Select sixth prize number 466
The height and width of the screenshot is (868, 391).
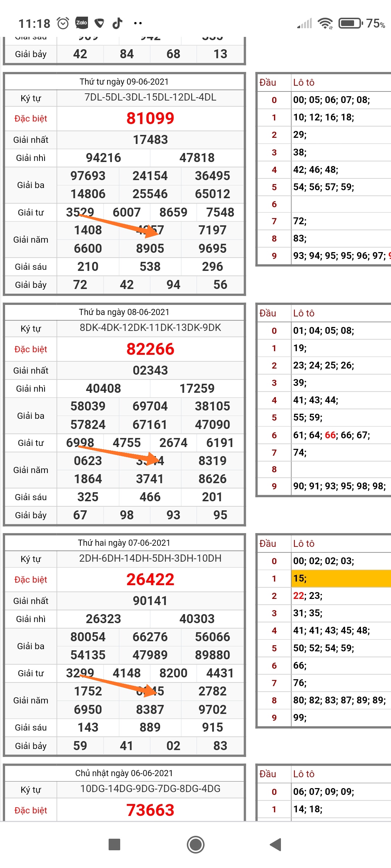[x=150, y=497]
